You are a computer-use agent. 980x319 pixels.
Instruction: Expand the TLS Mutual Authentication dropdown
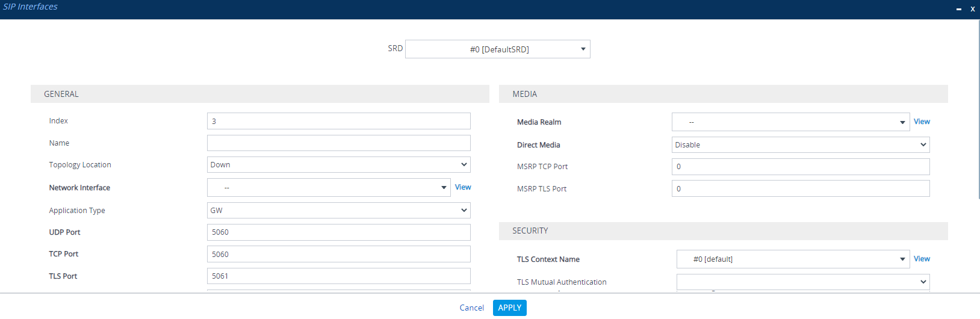(x=802, y=282)
